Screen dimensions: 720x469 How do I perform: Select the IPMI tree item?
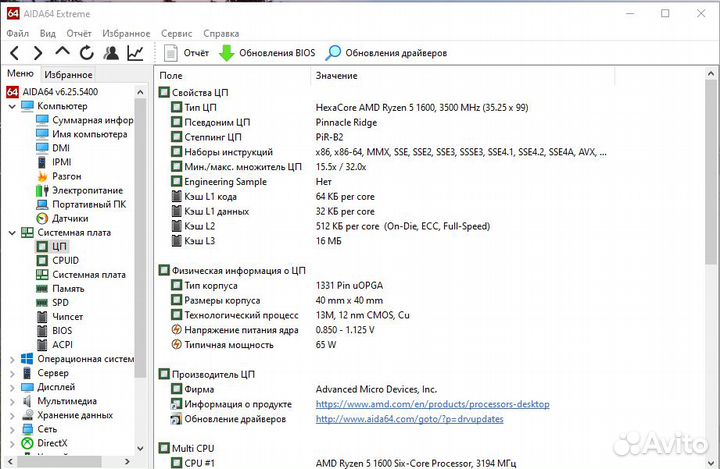pyautogui.click(x=54, y=162)
